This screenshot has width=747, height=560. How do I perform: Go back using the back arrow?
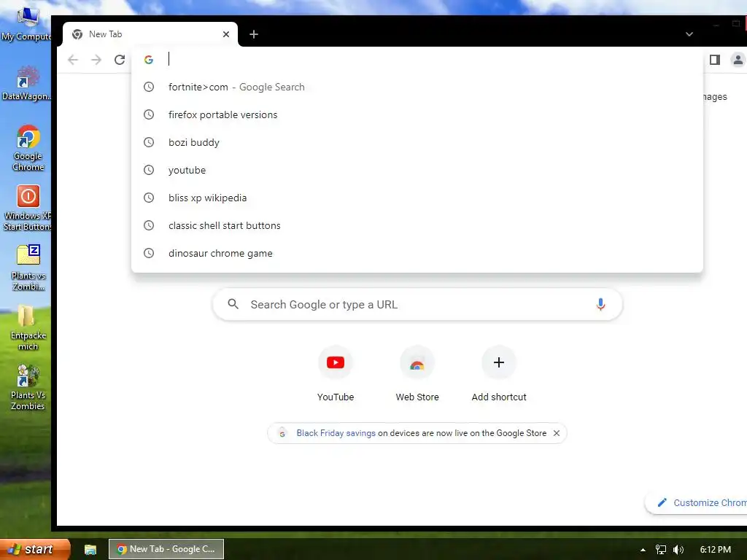(73, 60)
